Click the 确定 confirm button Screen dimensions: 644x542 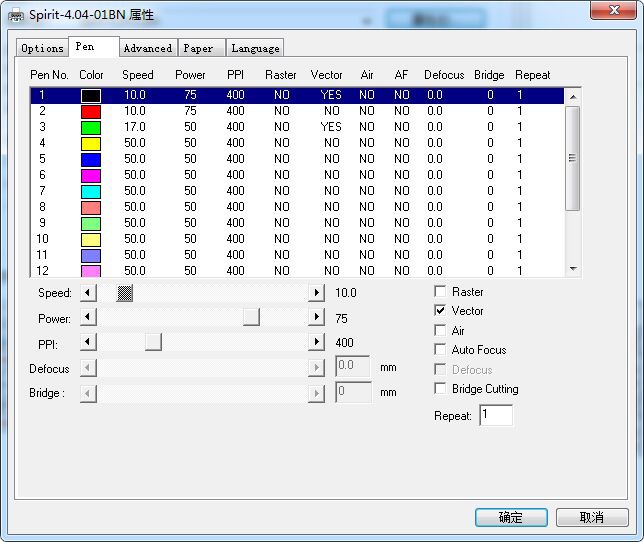click(511, 517)
